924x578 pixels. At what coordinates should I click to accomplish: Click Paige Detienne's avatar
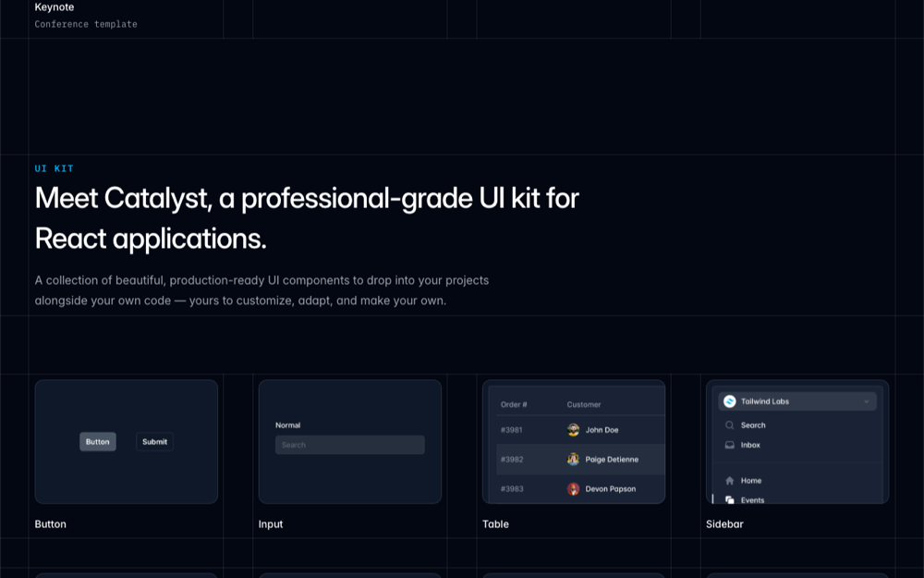tap(574, 460)
